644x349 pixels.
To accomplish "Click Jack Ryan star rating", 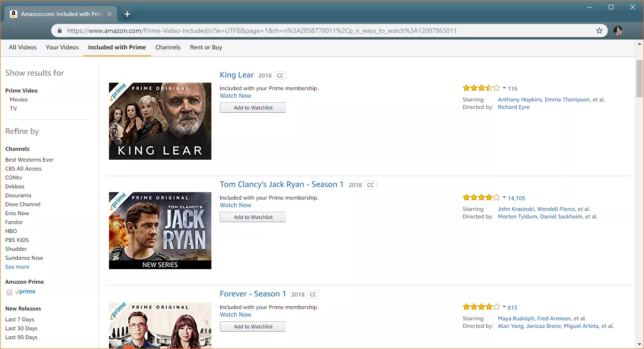I will (481, 197).
